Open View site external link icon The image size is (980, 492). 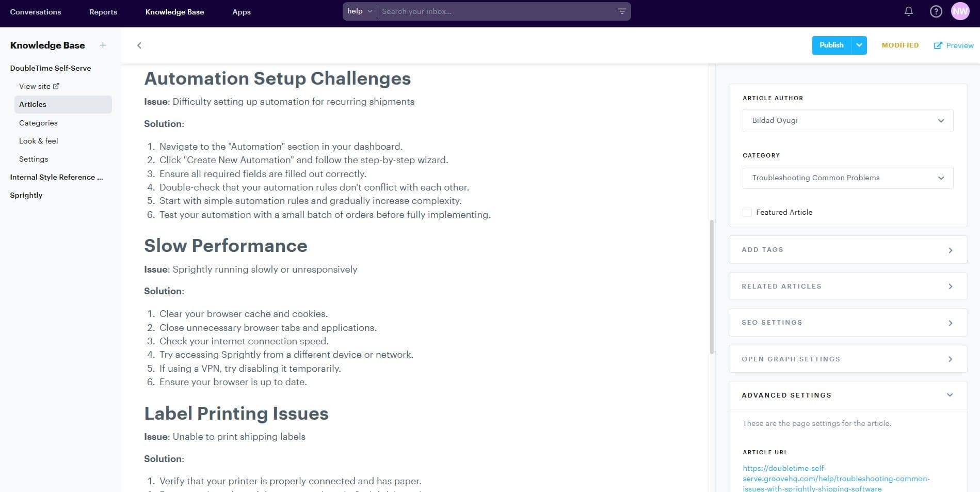[x=57, y=86]
